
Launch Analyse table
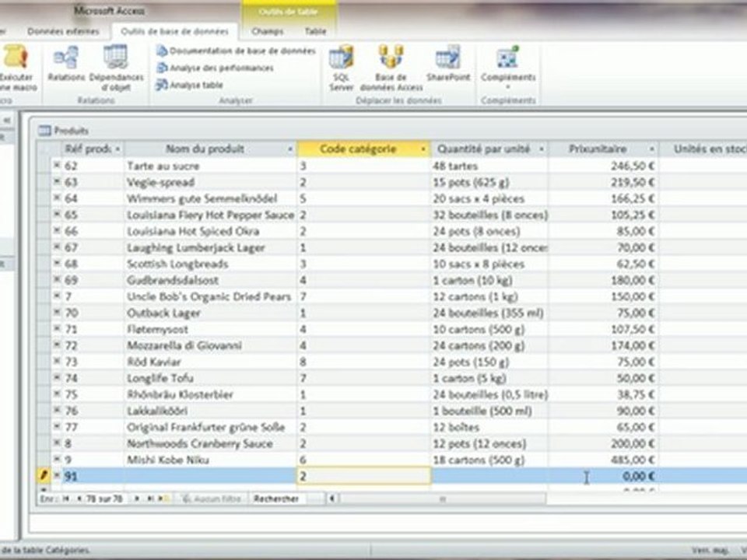tap(190, 86)
